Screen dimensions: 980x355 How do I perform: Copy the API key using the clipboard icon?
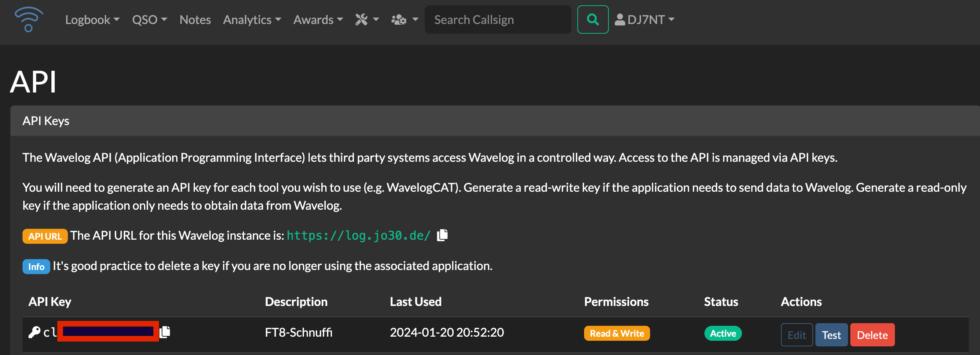pyautogui.click(x=165, y=332)
